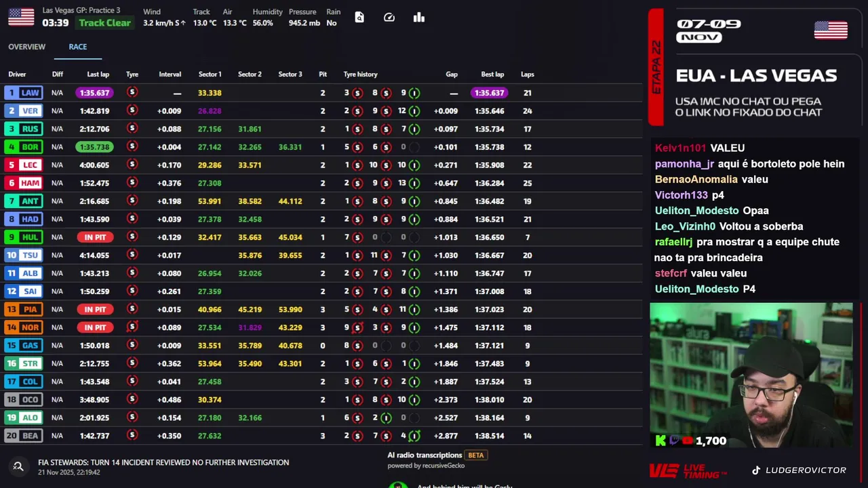This screenshot has width=868, height=488.
Task: Select the Race tab
Action: pos(77,47)
